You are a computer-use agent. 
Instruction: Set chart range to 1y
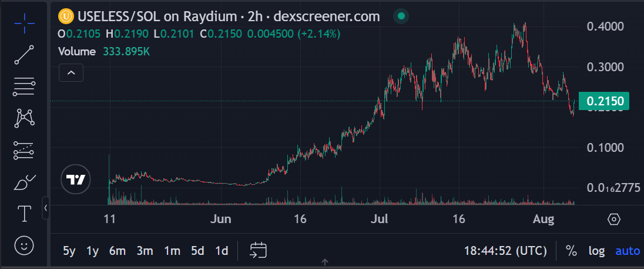pos(92,251)
